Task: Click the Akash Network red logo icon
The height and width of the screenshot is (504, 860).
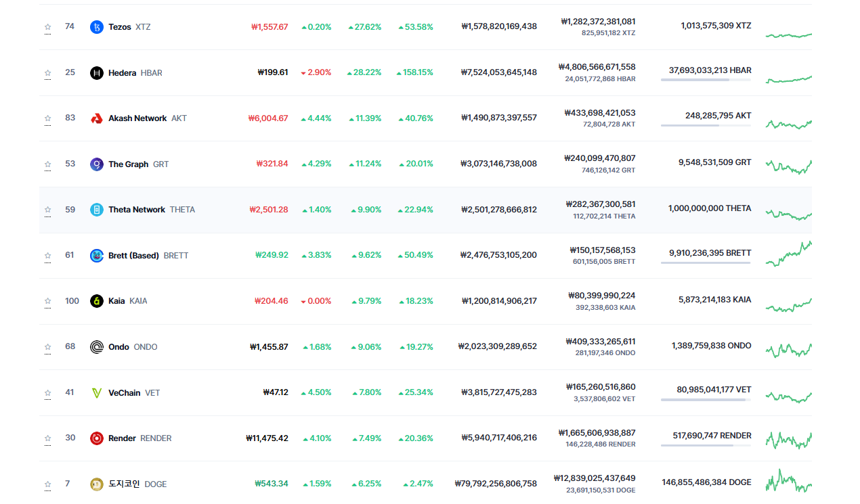Action: (97, 118)
